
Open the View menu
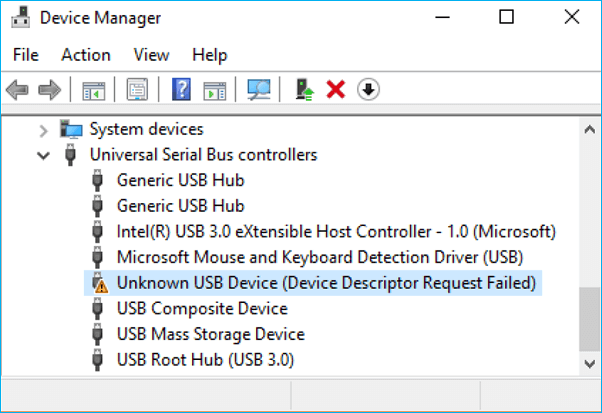click(151, 54)
